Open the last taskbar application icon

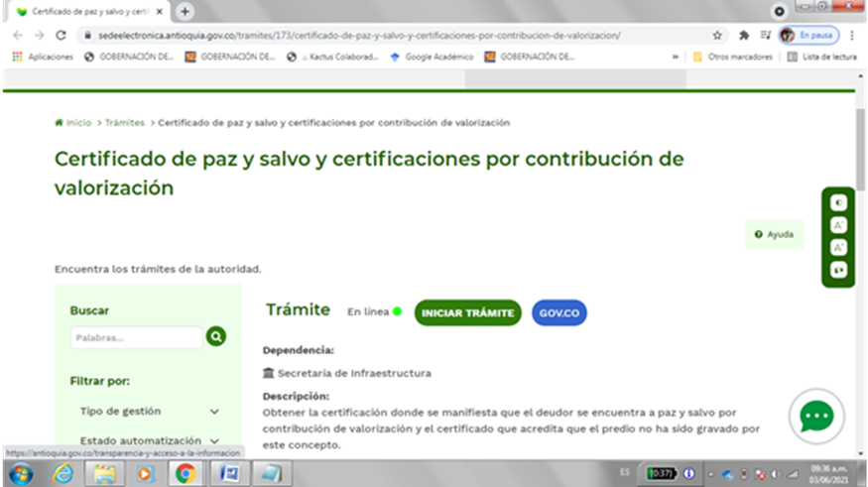point(271,474)
